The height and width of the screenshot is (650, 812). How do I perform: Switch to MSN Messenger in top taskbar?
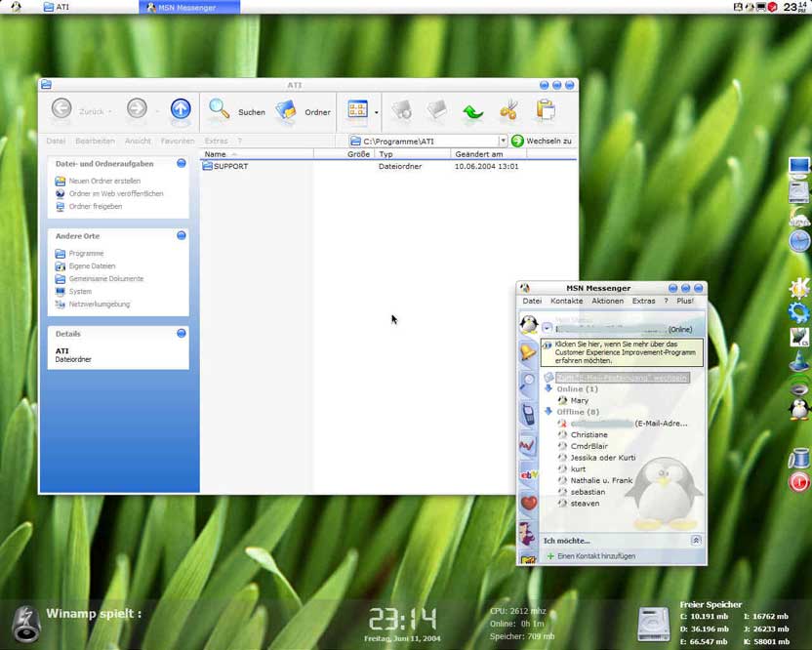pos(189,7)
